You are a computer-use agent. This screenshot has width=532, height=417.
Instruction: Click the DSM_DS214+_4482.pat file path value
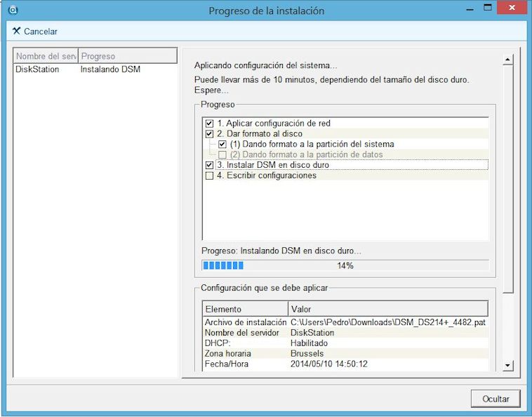(388, 322)
